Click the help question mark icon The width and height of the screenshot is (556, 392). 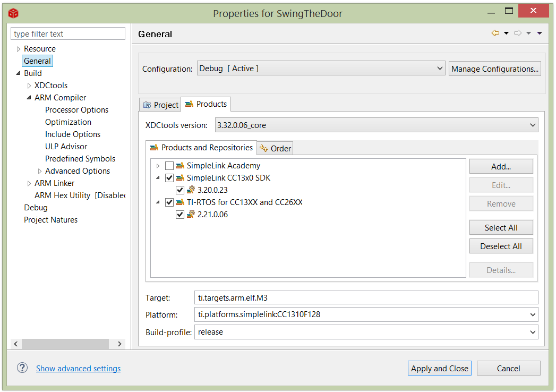[x=22, y=368]
